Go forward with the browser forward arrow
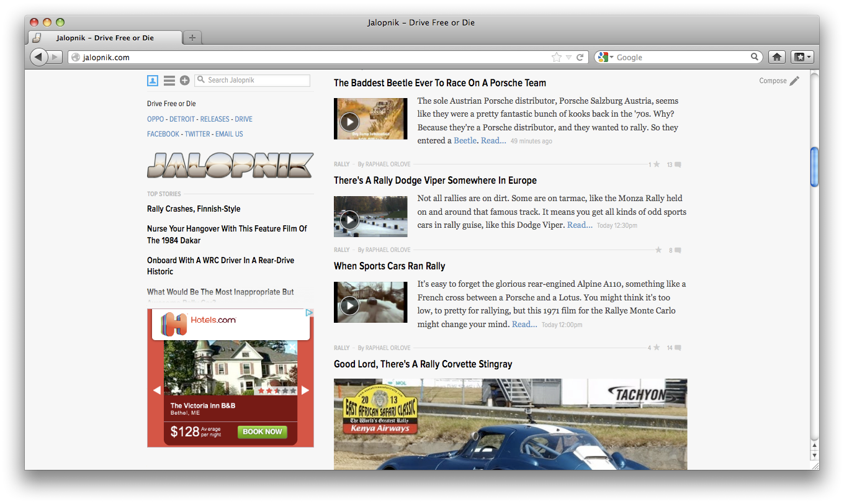844x504 pixels. 55,57
